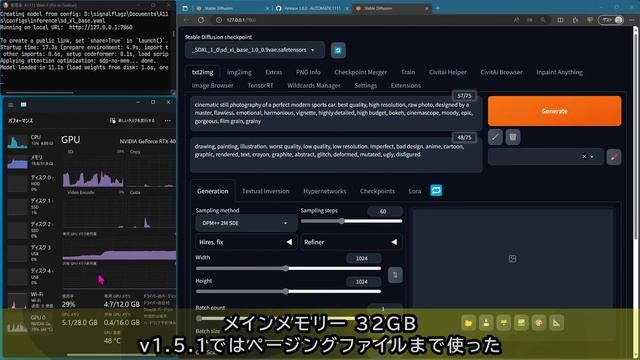
Task: Clear the prompt with the trash icon
Action: coord(513,137)
